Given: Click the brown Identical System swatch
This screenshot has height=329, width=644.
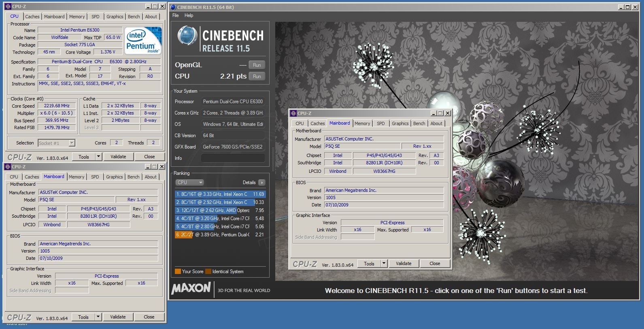Looking at the screenshot, I should click(208, 272).
